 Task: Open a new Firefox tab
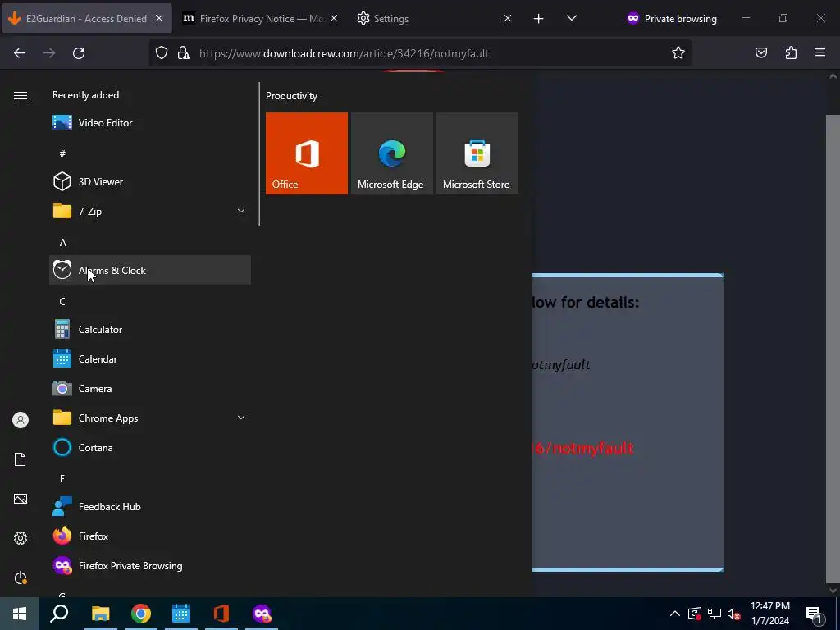tap(538, 19)
